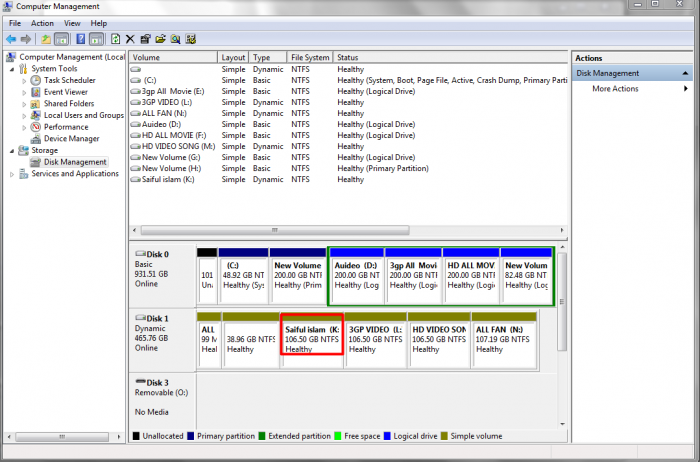Viewport: 700px width, 462px height.
Task: Expand the Task Scheduler node arrow
Action: tap(24, 81)
